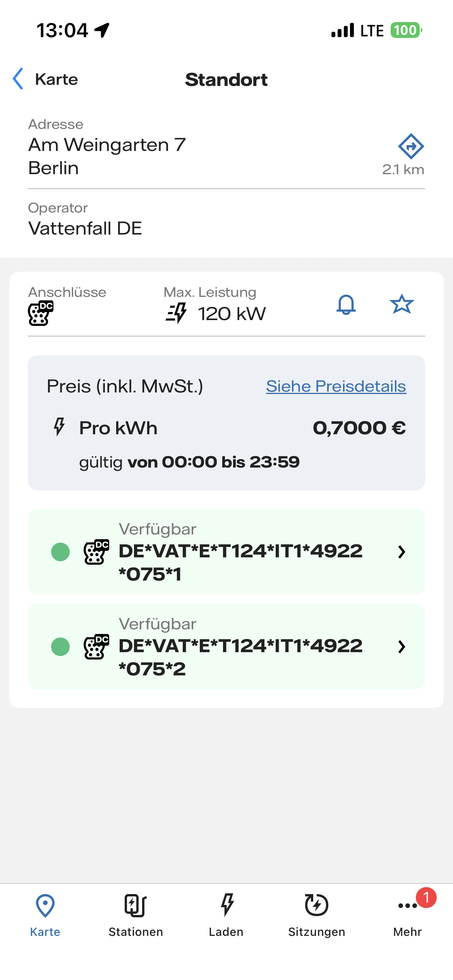Expand charger ending in *075*2 chevron
The width and height of the screenshot is (453, 980).
402,647
